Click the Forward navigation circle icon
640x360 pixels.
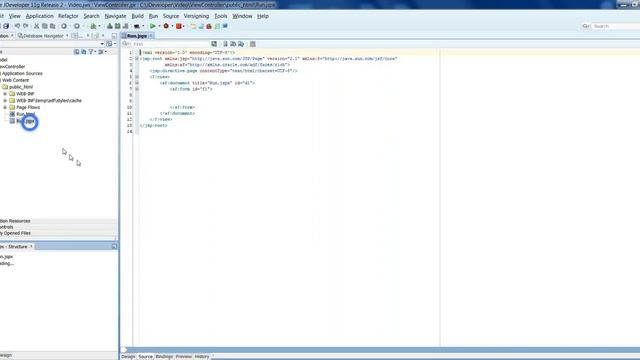77,26
